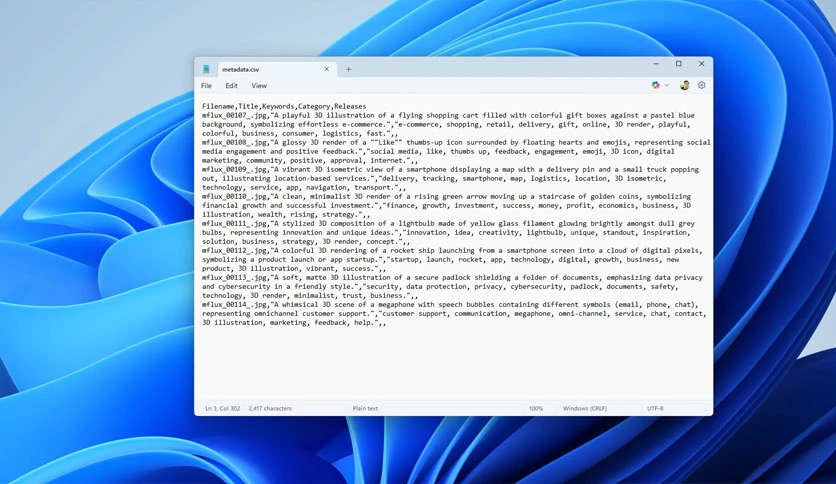Click Windows (CRLF) line ending indicator

(x=585, y=408)
